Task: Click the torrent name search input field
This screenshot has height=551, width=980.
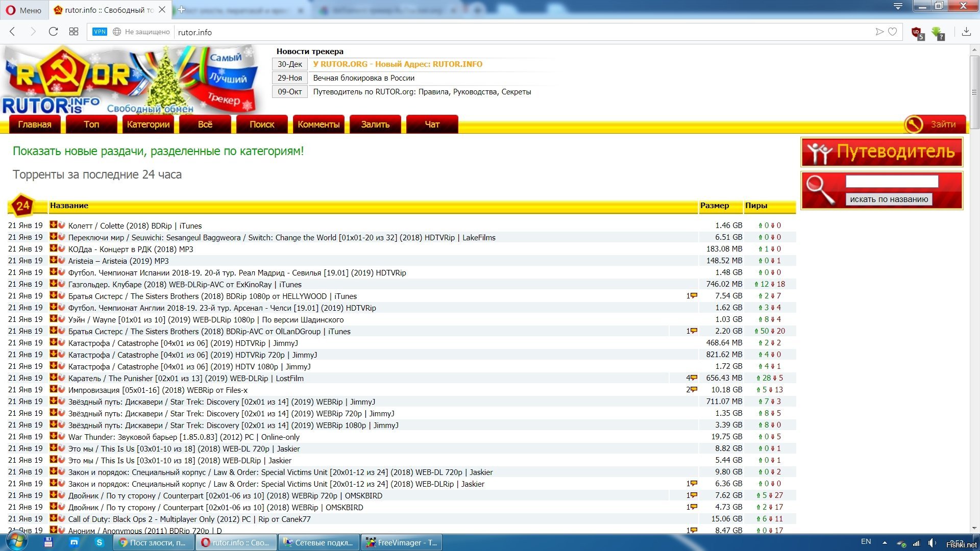Action: 892,182
